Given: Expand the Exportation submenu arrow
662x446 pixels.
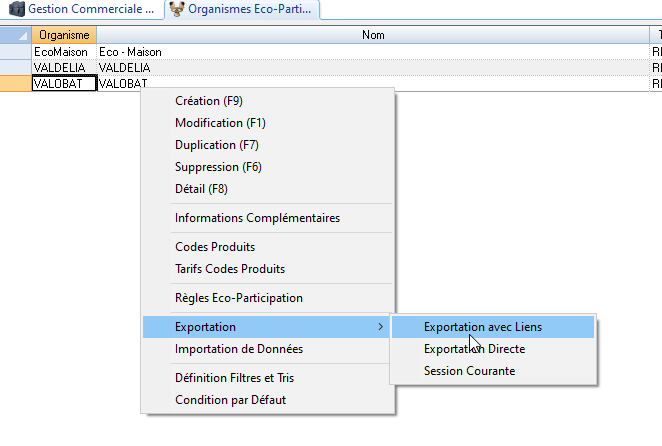Looking at the screenshot, I should click(x=379, y=327).
